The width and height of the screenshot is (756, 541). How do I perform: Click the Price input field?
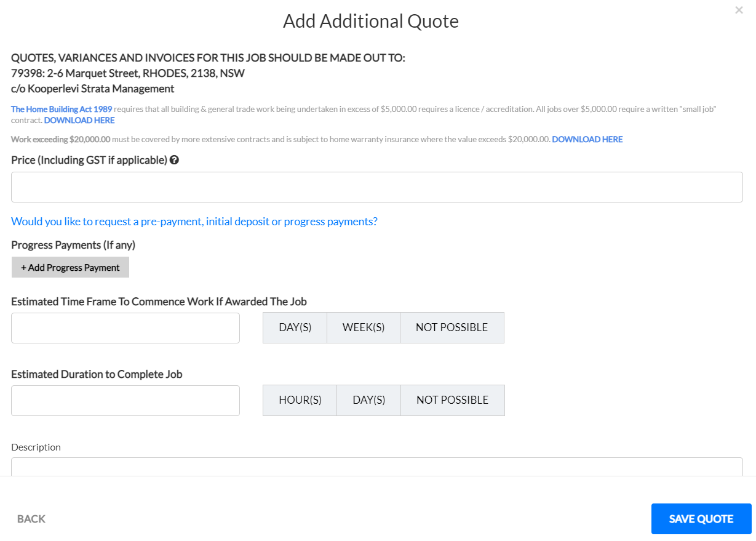tap(377, 187)
